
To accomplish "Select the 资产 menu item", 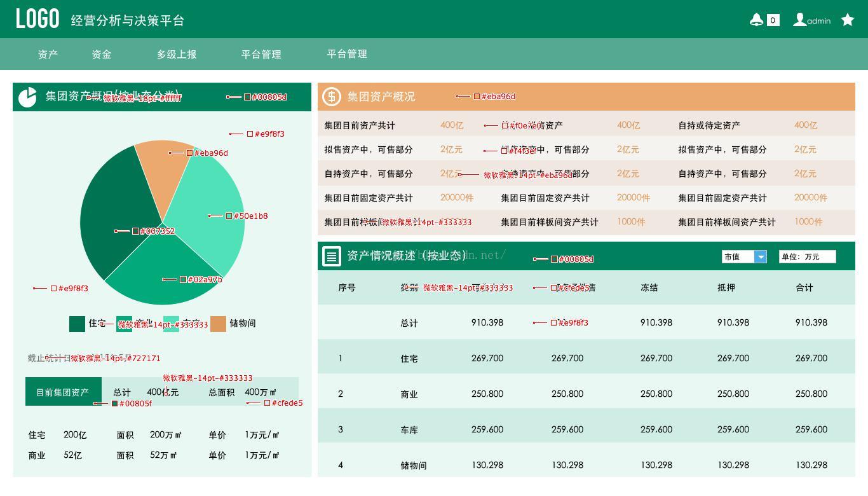I will point(48,54).
